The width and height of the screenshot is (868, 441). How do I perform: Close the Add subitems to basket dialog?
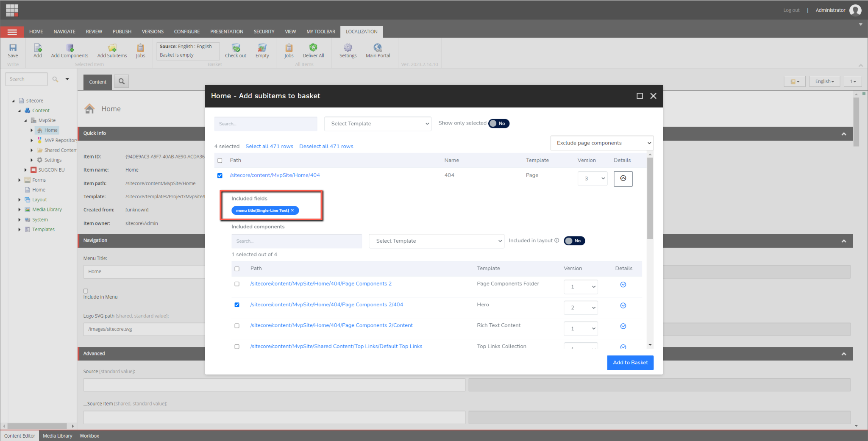point(653,96)
